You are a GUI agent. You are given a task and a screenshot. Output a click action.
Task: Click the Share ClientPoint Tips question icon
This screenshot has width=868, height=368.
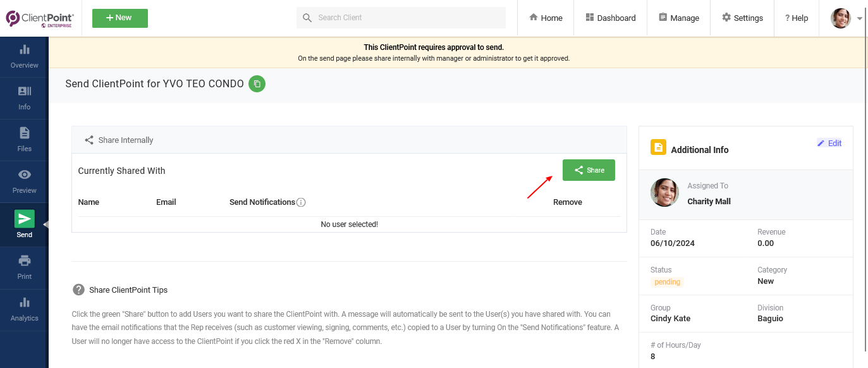pos(78,290)
